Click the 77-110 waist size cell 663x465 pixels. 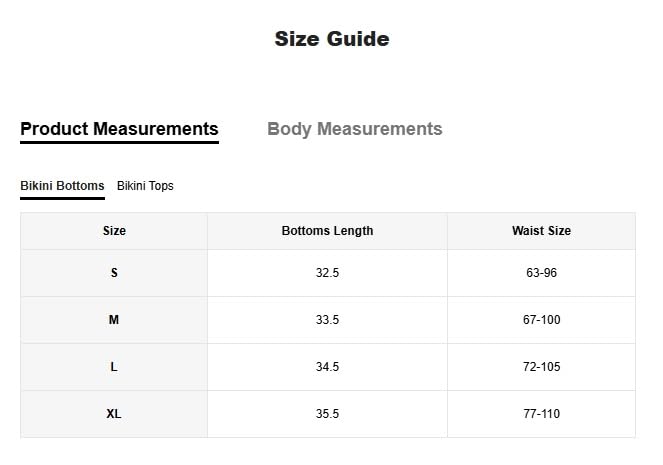(541, 414)
